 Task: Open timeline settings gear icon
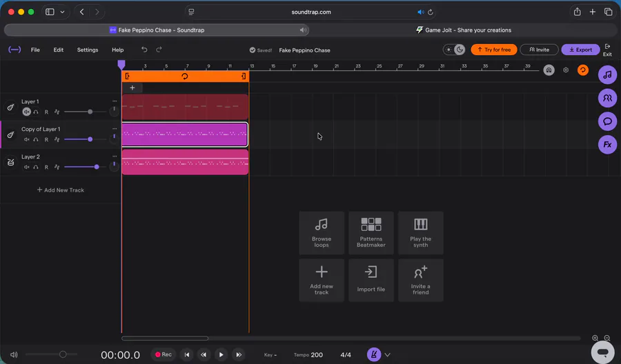[x=566, y=70]
